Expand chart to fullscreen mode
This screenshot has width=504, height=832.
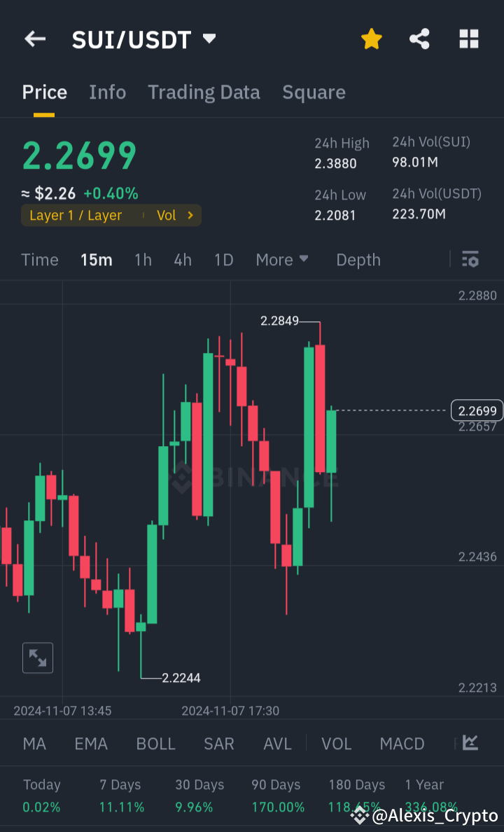37,657
